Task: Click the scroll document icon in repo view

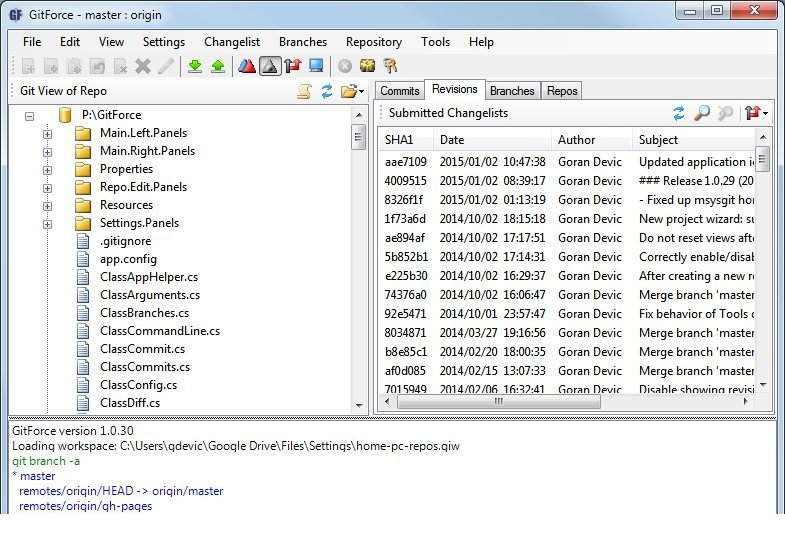Action: click(304, 91)
